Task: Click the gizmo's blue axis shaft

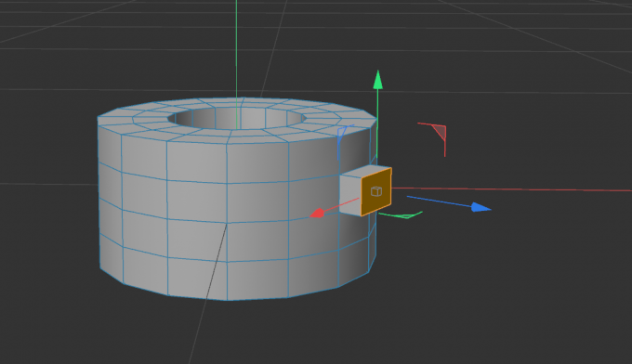Action: [439, 201]
